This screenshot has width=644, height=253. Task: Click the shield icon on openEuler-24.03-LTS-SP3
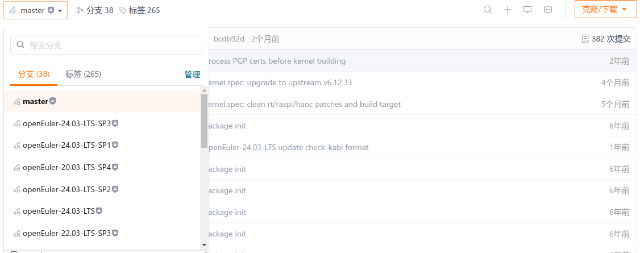pos(115,123)
